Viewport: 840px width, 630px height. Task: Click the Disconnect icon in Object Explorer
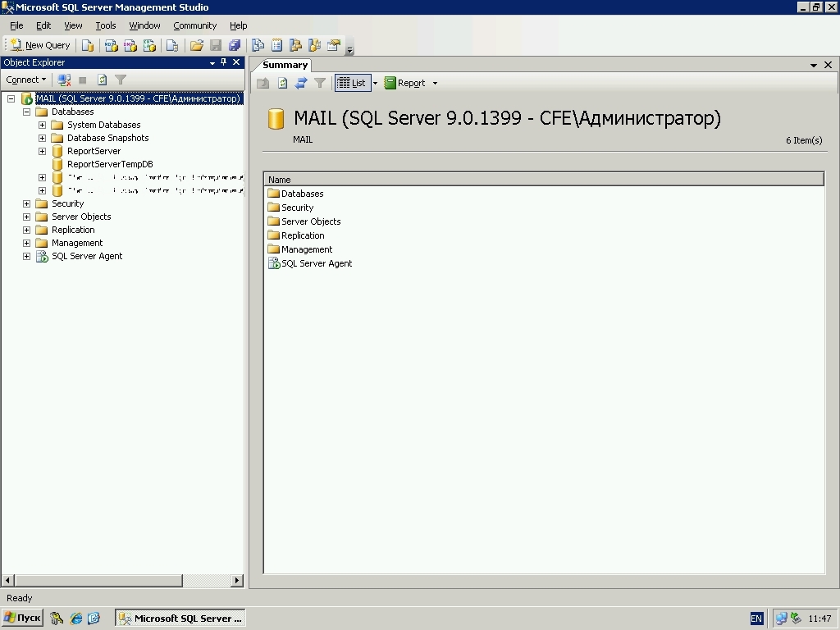64,80
